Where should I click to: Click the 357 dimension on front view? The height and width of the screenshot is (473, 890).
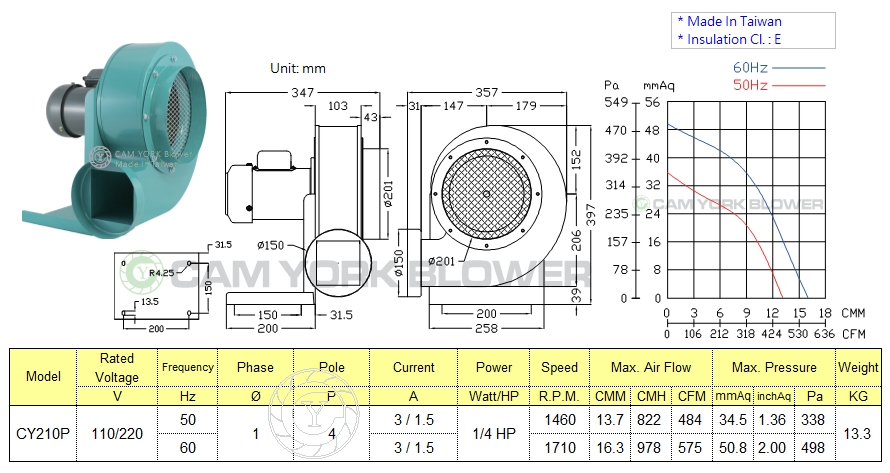[x=486, y=92]
